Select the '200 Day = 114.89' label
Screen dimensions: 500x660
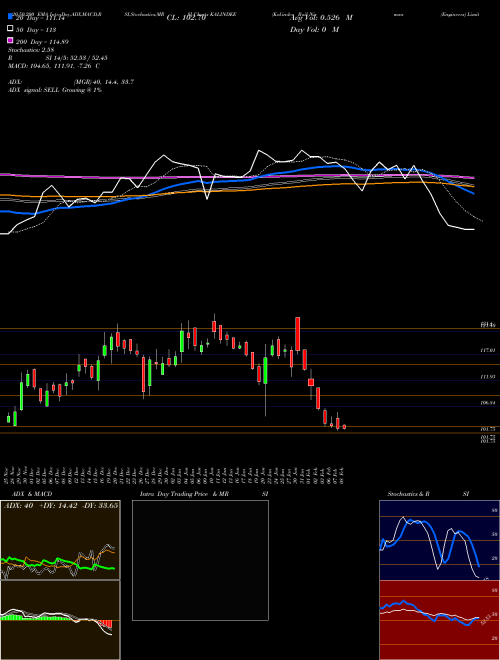[x=42, y=42]
